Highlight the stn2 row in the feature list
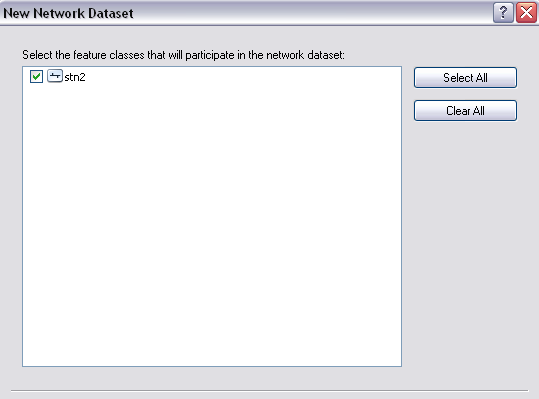 pyautogui.click(x=75, y=77)
